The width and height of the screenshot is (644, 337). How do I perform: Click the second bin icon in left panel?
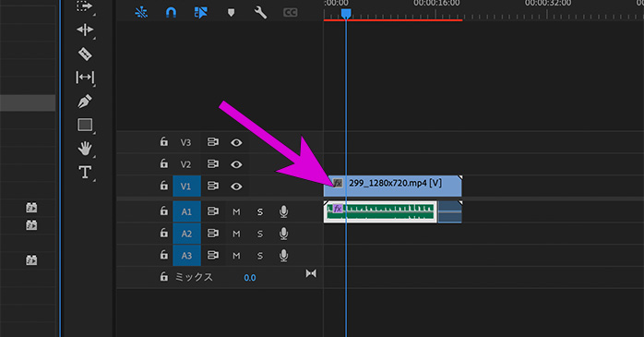[x=31, y=225]
